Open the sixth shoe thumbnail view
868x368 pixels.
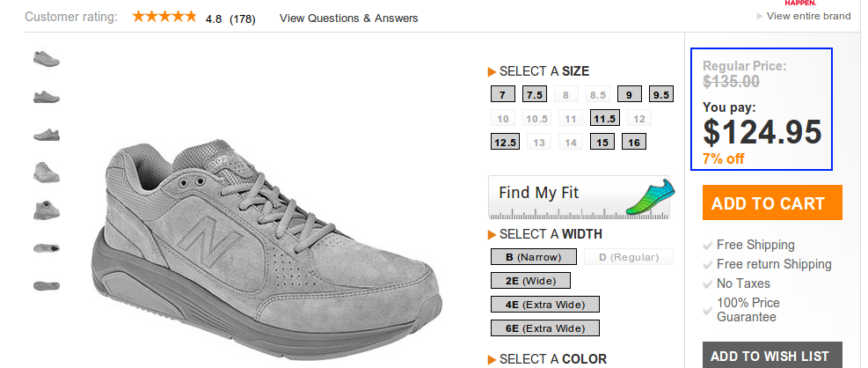pos(46,248)
